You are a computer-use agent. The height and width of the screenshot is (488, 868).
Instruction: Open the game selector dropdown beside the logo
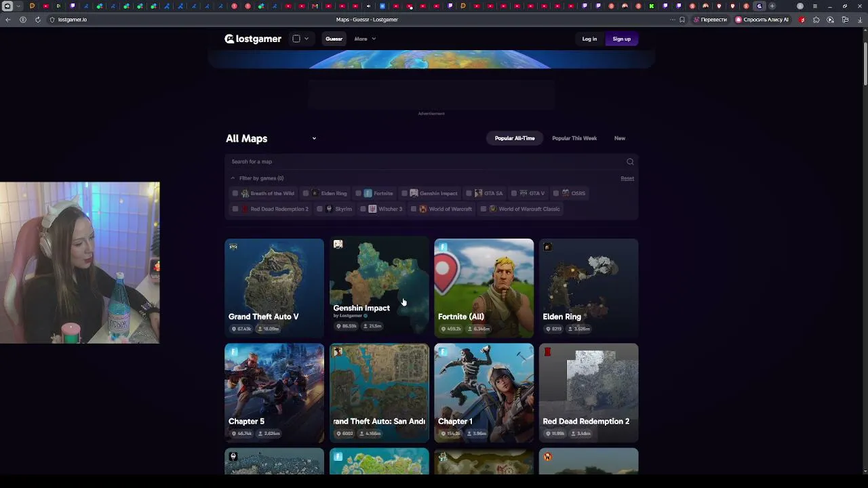(300, 39)
